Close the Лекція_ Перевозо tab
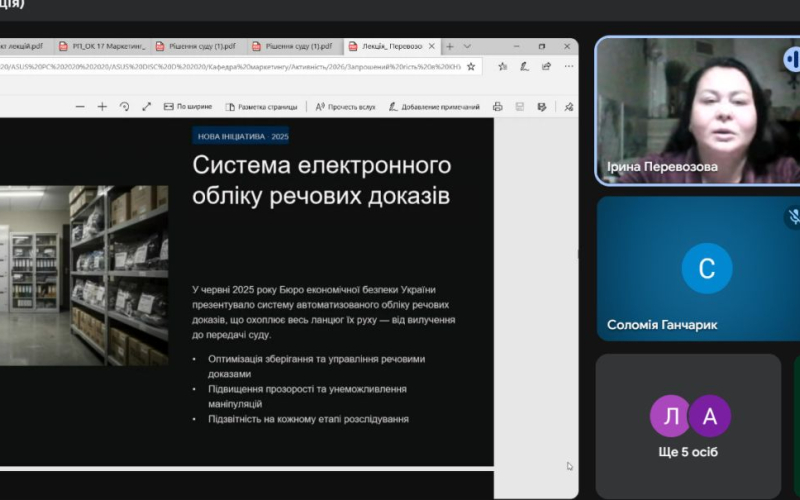This screenshot has width=800, height=500. point(432,46)
